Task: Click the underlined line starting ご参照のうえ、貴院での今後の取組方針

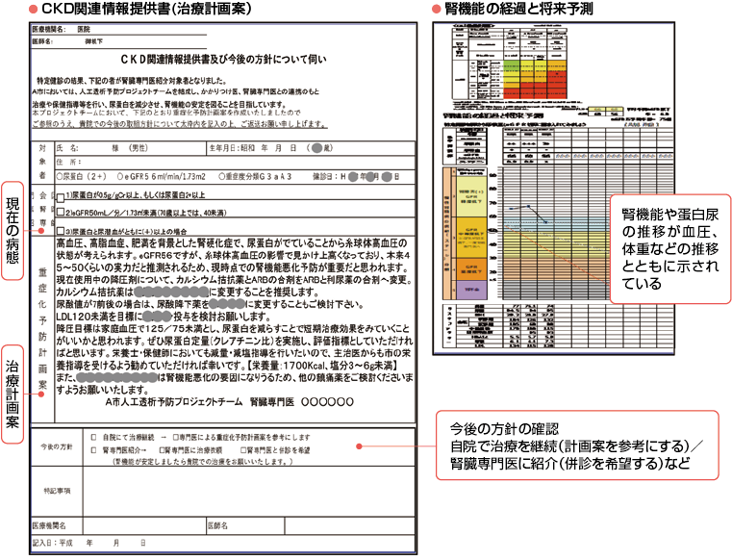Action: 179,124
